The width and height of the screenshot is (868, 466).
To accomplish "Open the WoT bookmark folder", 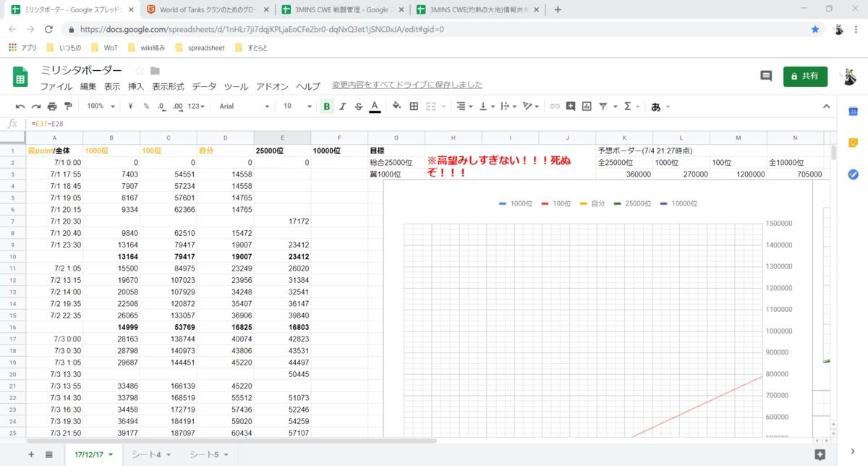I will 106,48.
